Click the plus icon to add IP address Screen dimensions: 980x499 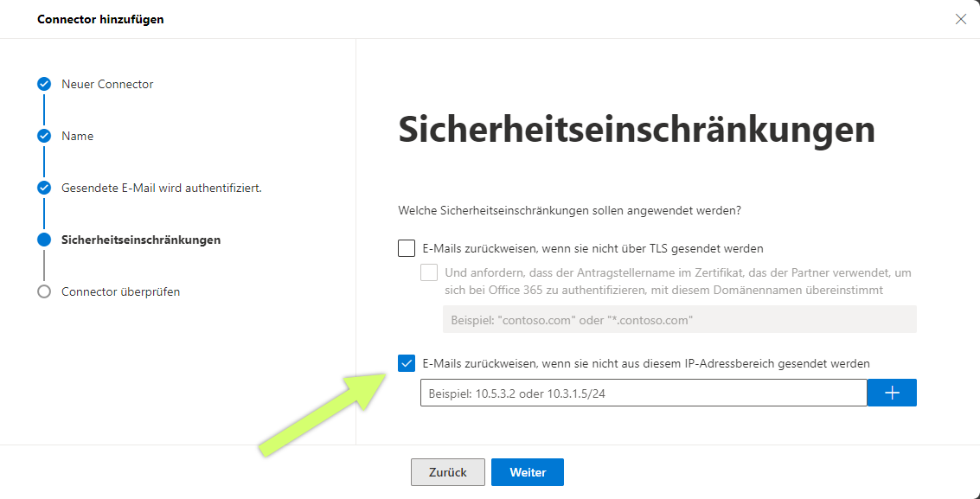point(892,393)
